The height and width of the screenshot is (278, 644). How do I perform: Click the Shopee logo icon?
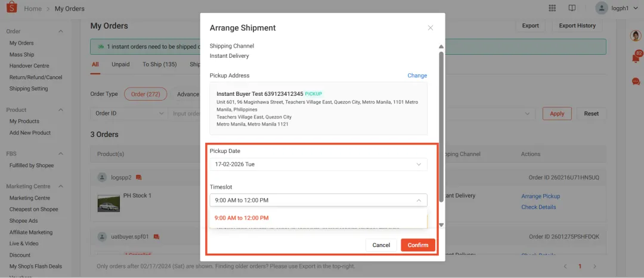(x=11, y=7)
